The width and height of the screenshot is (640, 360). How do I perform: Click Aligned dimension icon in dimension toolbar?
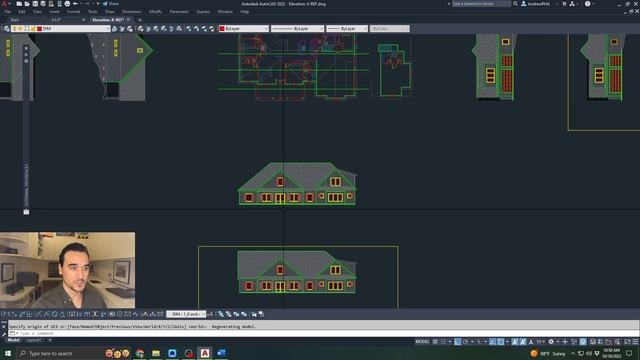pos(13,314)
